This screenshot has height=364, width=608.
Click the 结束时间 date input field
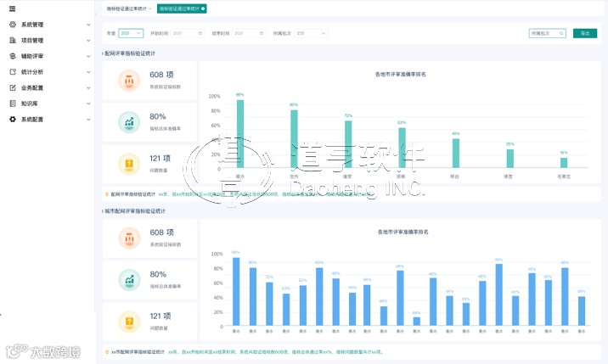(x=250, y=33)
